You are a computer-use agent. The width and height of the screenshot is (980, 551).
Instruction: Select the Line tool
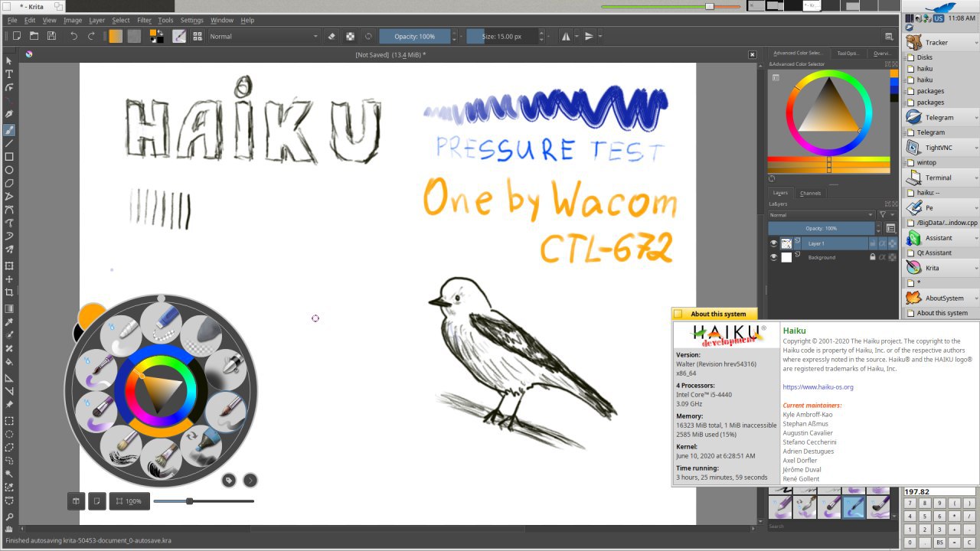(9, 143)
